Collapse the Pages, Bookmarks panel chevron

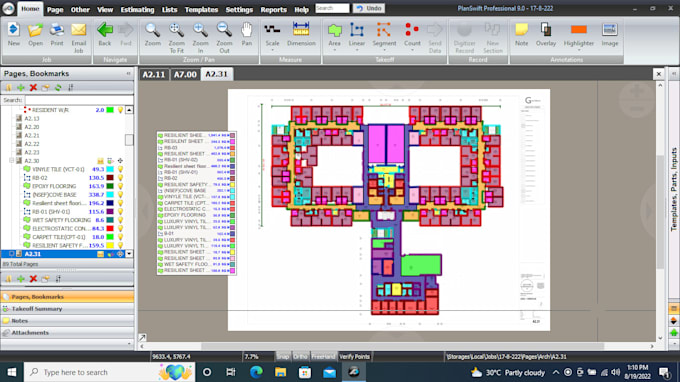point(128,74)
